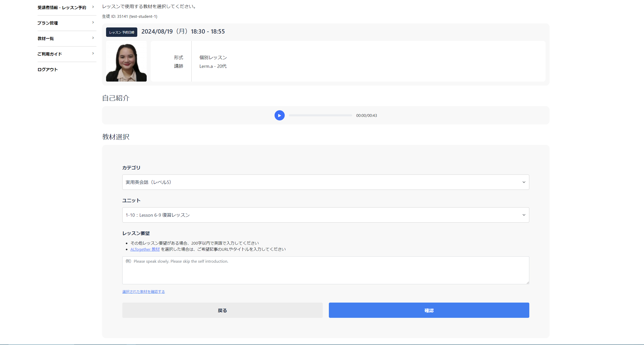The image size is (644, 345).
Task: Open the ALTogether 教材 link
Action: click(145, 249)
